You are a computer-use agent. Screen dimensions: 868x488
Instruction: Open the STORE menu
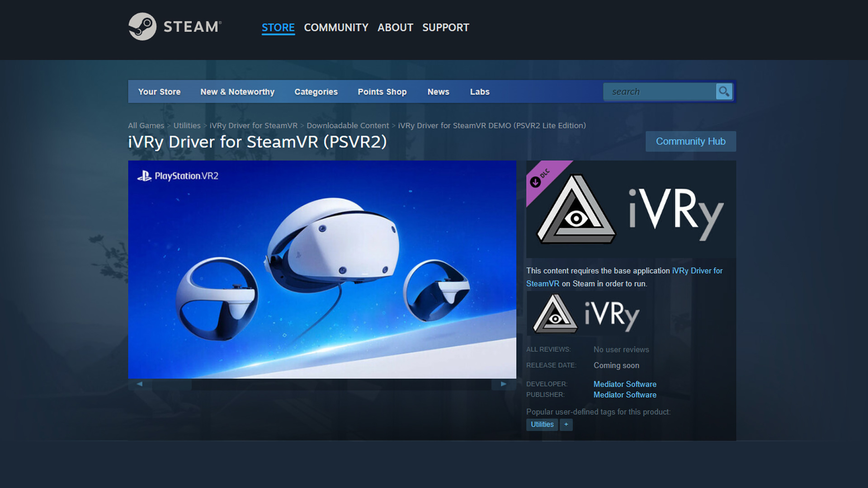[278, 28]
